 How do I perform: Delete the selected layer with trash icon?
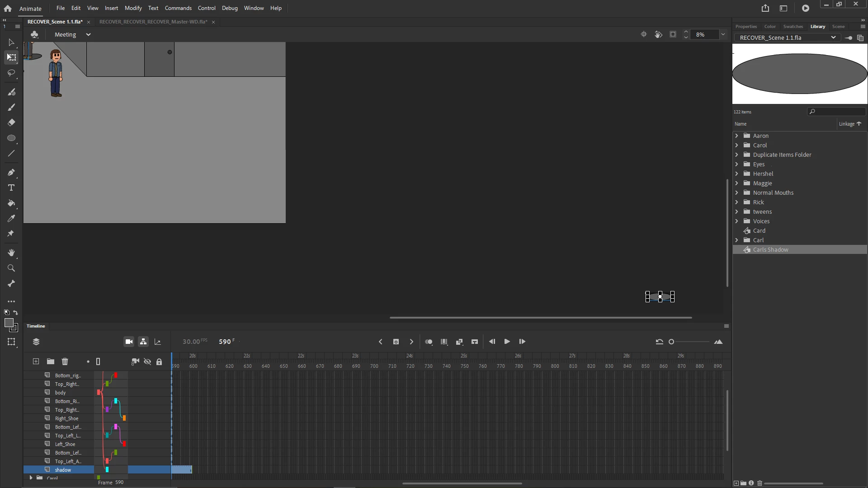click(x=65, y=361)
